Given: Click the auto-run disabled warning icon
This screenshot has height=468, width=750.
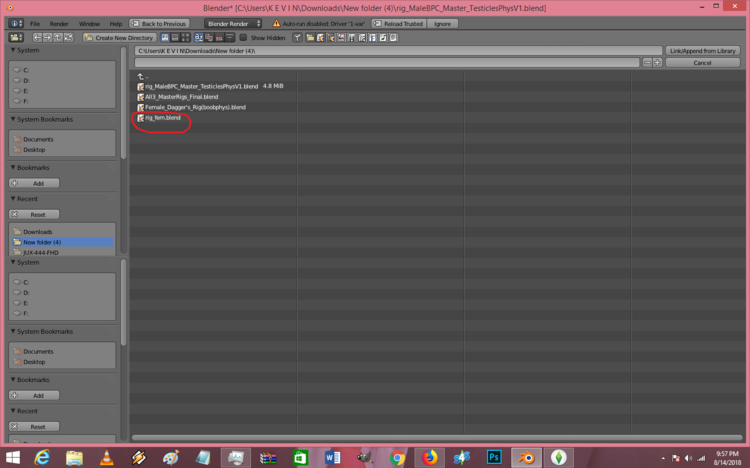Looking at the screenshot, I should pyautogui.click(x=276, y=23).
